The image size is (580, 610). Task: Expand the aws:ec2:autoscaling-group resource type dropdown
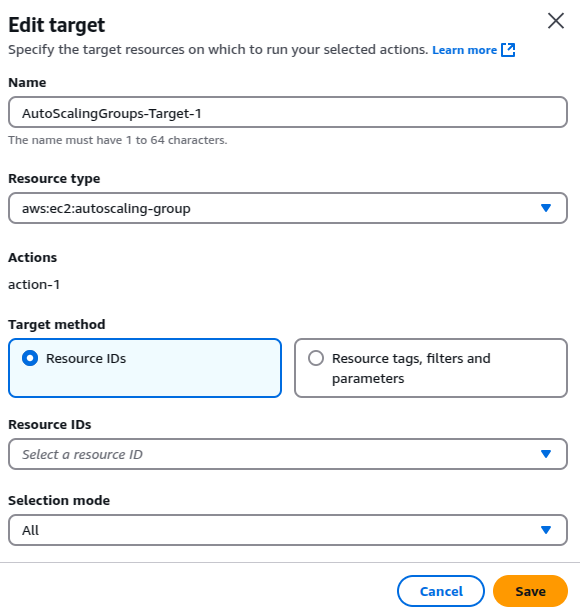tap(288, 208)
